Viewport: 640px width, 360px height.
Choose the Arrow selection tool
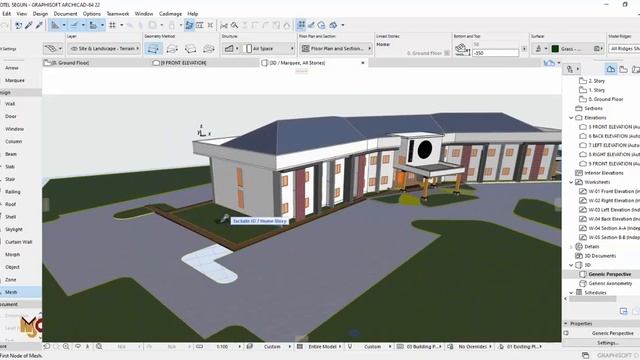12,68
